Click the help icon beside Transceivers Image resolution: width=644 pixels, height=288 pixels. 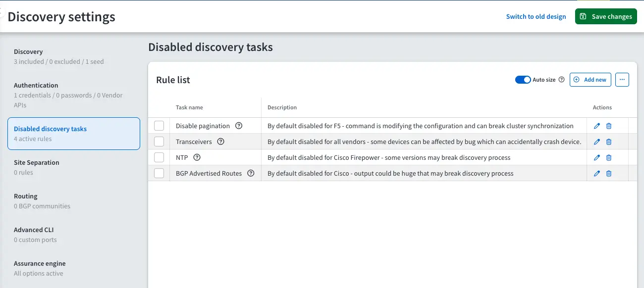221,142
